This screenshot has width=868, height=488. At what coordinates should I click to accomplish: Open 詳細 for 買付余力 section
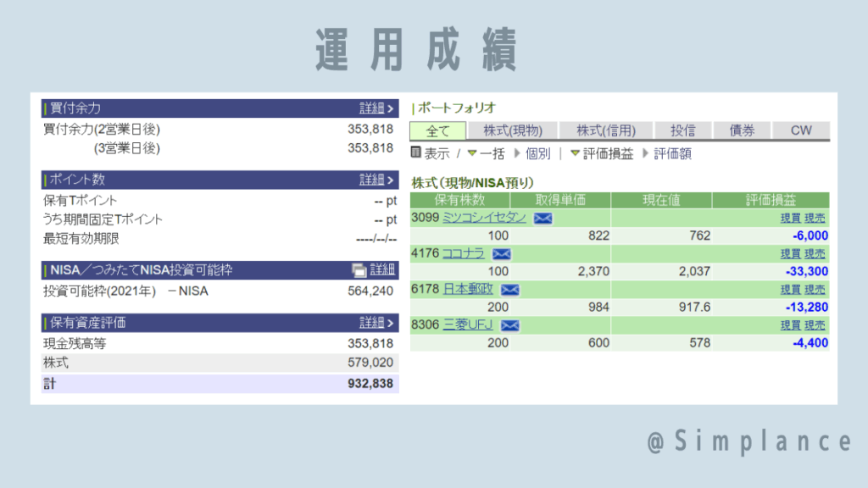[x=376, y=108]
